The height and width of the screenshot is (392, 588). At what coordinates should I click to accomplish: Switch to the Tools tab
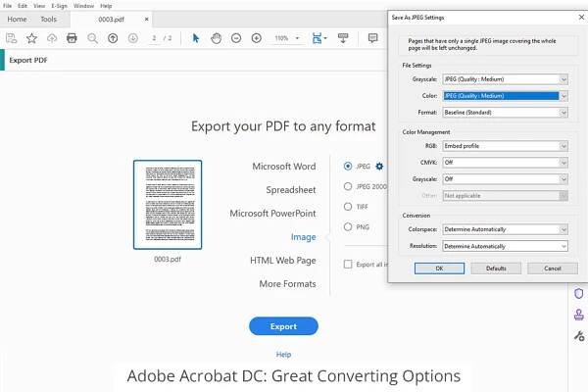click(x=48, y=20)
